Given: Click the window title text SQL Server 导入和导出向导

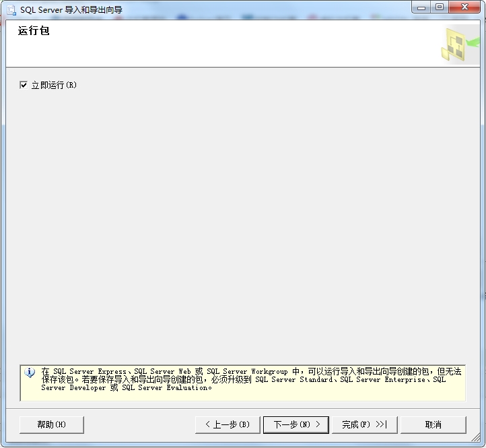Looking at the screenshot, I should (x=71, y=9).
